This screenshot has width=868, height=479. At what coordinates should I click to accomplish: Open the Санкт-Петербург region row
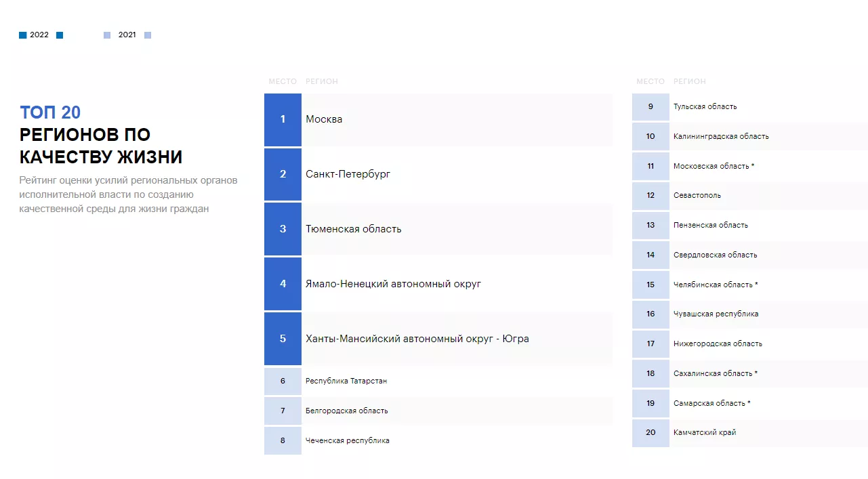coord(348,174)
